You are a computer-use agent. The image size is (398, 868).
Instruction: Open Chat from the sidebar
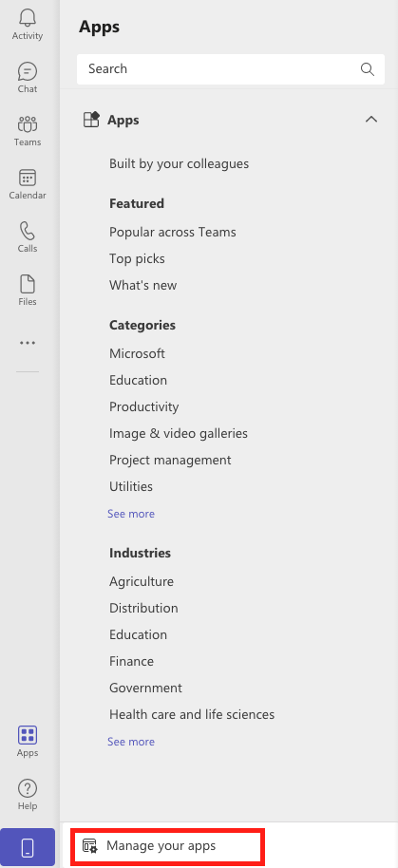pyautogui.click(x=28, y=78)
